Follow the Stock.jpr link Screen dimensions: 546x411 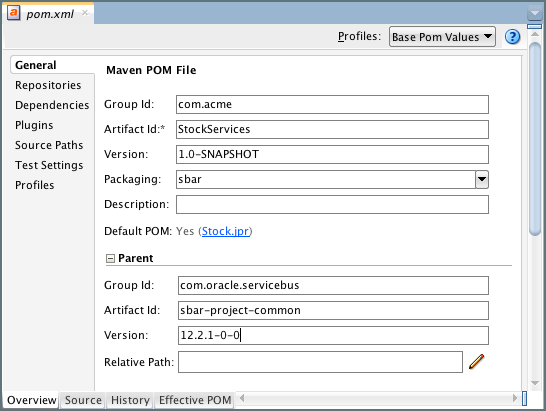(225, 231)
